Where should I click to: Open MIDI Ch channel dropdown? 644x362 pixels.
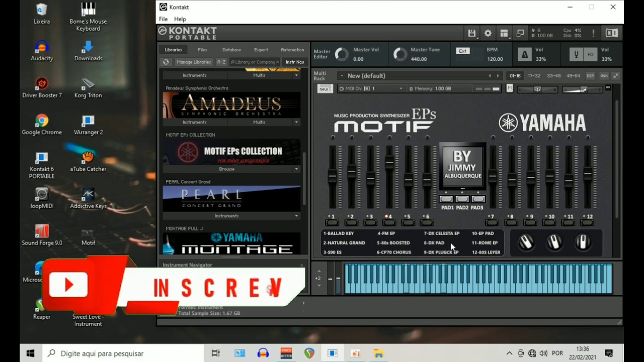(371, 88)
